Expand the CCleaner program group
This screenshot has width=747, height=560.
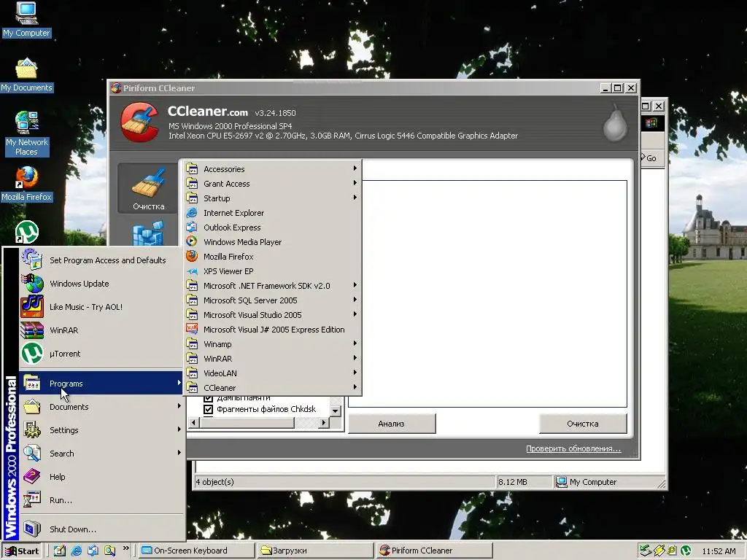point(272,388)
